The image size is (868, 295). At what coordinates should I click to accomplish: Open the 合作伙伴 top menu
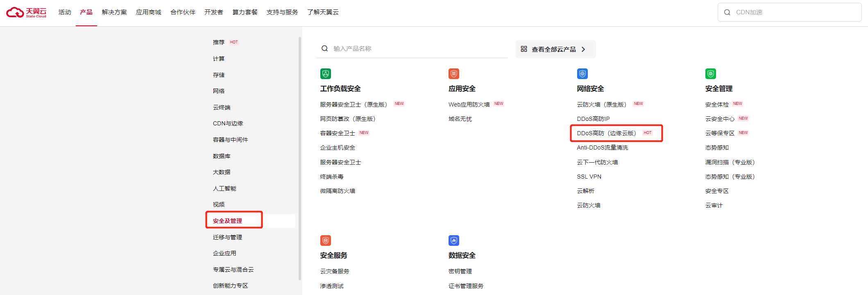183,12
